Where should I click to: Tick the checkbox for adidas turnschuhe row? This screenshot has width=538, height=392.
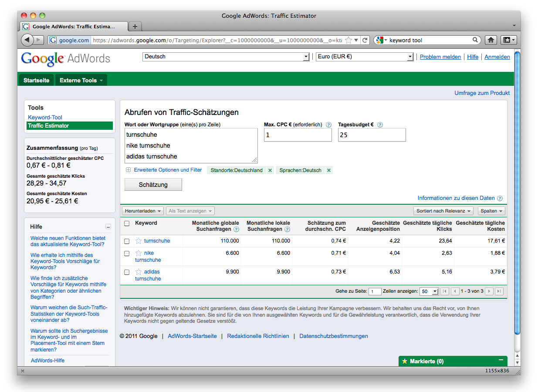click(x=127, y=272)
